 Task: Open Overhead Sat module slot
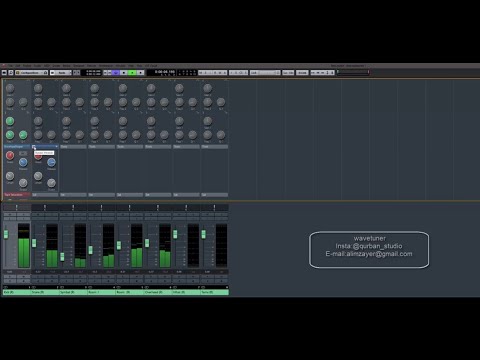coord(158,195)
